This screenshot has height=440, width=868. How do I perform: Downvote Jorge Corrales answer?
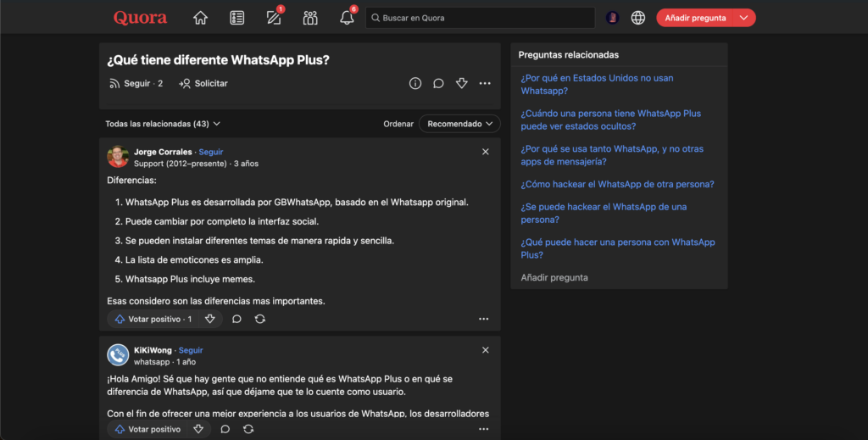point(210,319)
